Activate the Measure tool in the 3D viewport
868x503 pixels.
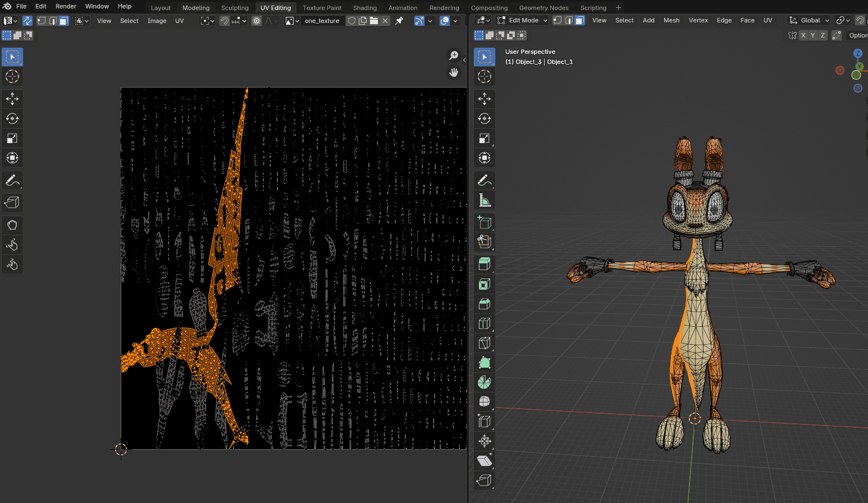485,200
